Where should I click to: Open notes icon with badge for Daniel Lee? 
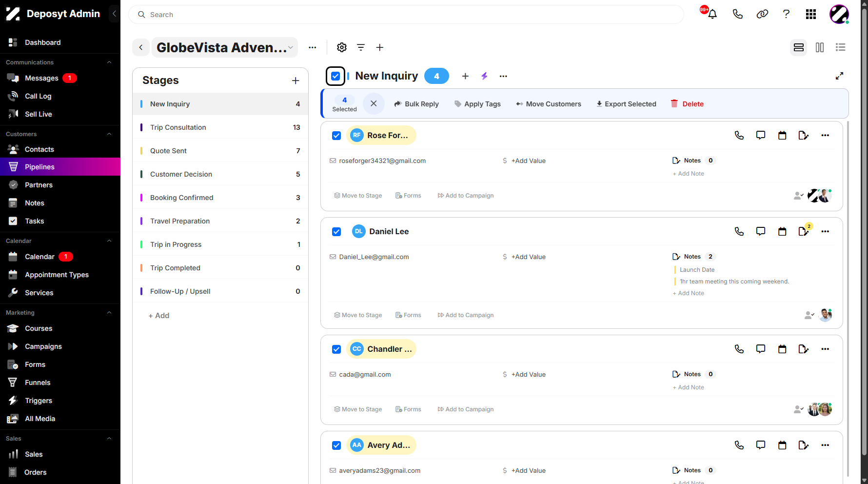(805, 230)
